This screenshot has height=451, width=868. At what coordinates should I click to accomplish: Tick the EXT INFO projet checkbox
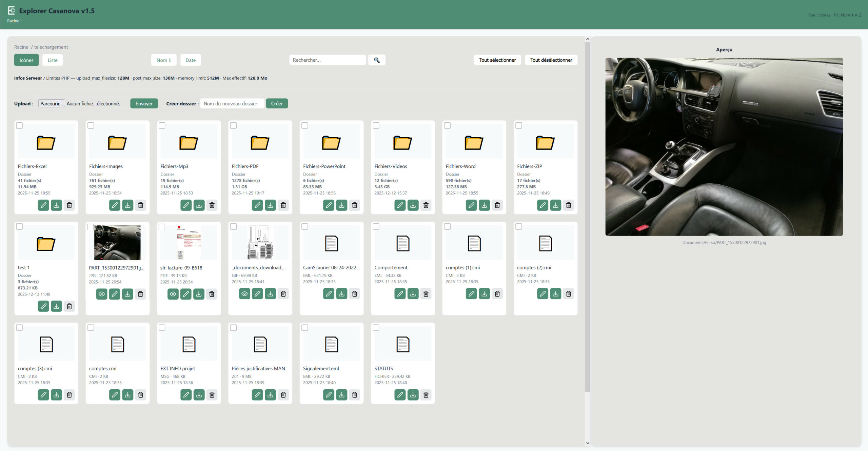point(162,328)
